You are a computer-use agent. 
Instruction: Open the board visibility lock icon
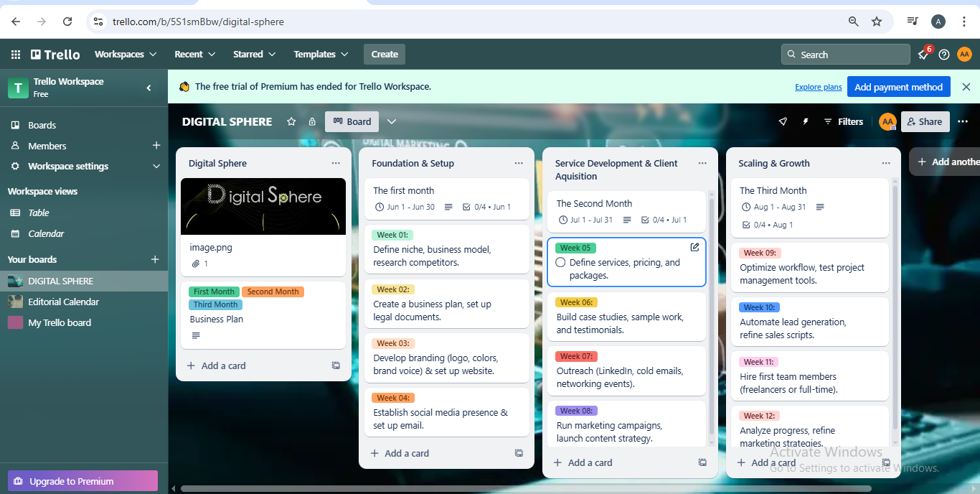[x=312, y=122]
